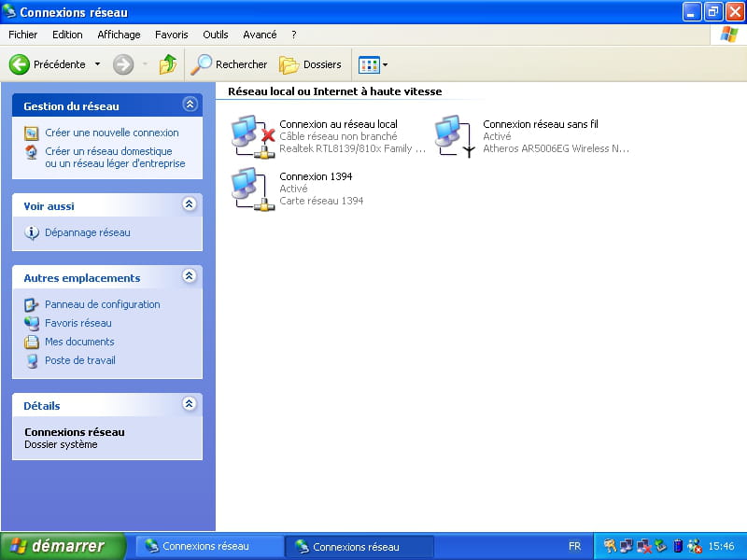
Task: Click the Atheros AR5006EG Wireless adapter text
Action: 556,148
